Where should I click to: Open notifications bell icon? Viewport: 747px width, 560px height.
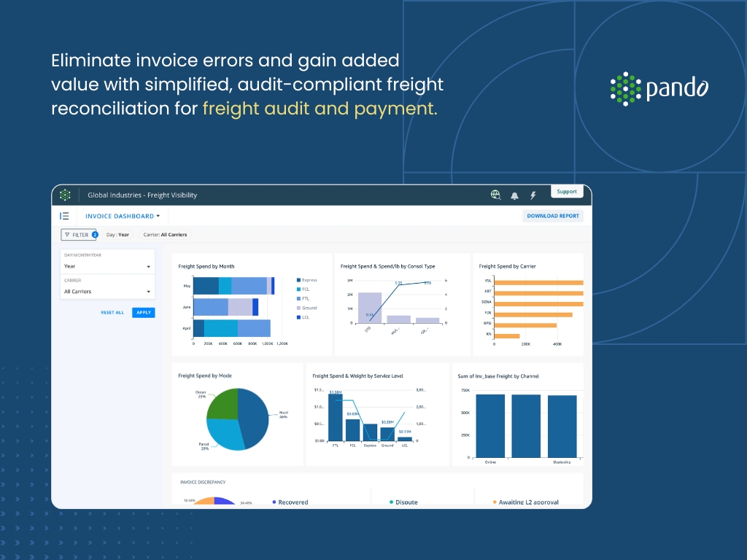coord(514,195)
